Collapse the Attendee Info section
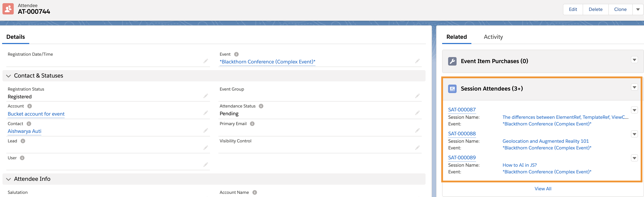The height and width of the screenshot is (197, 644). [8, 179]
